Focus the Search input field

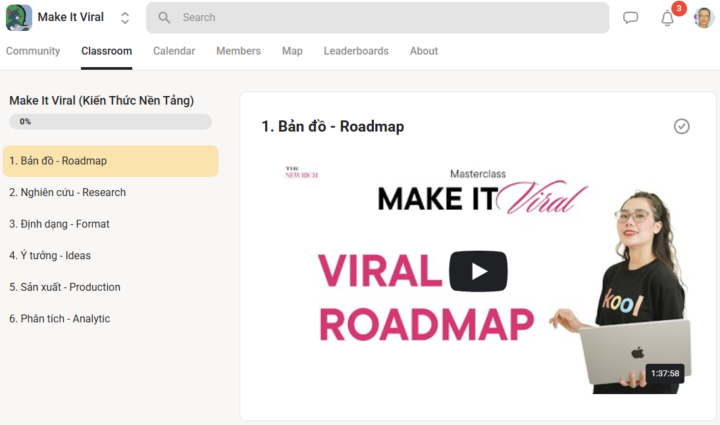click(377, 18)
